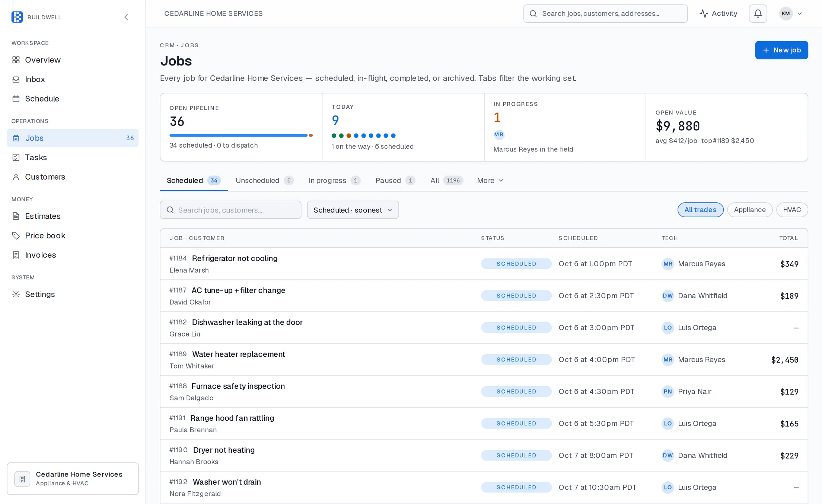The width and height of the screenshot is (822, 504).
Task: Filter by Appliance trade chip
Action: [750, 210]
